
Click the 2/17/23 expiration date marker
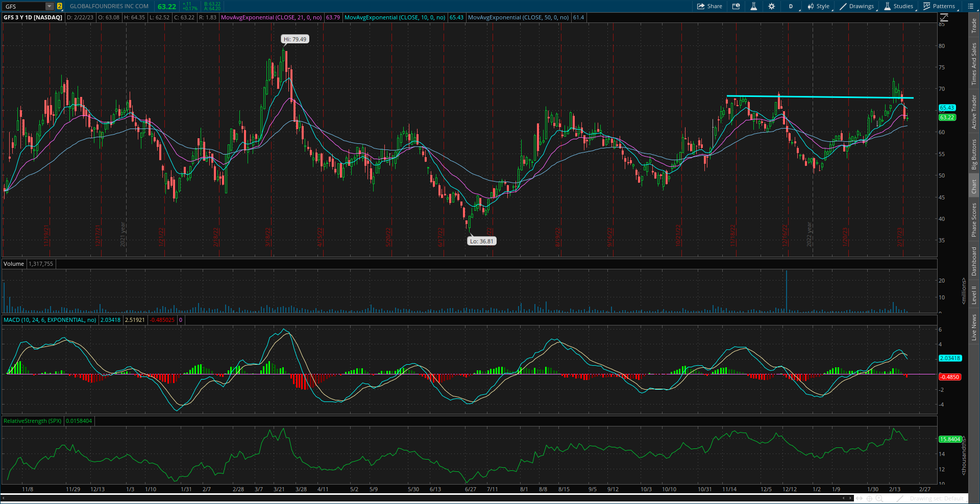[x=900, y=237]
